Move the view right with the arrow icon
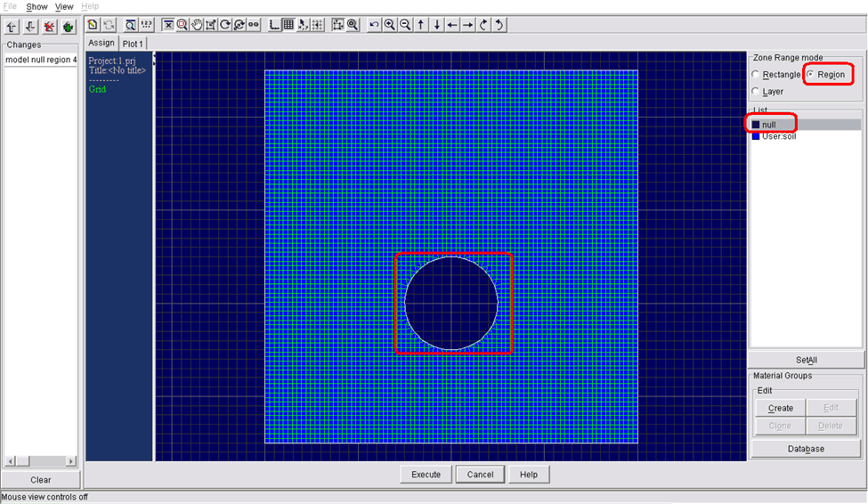 (x=467, y=24)
